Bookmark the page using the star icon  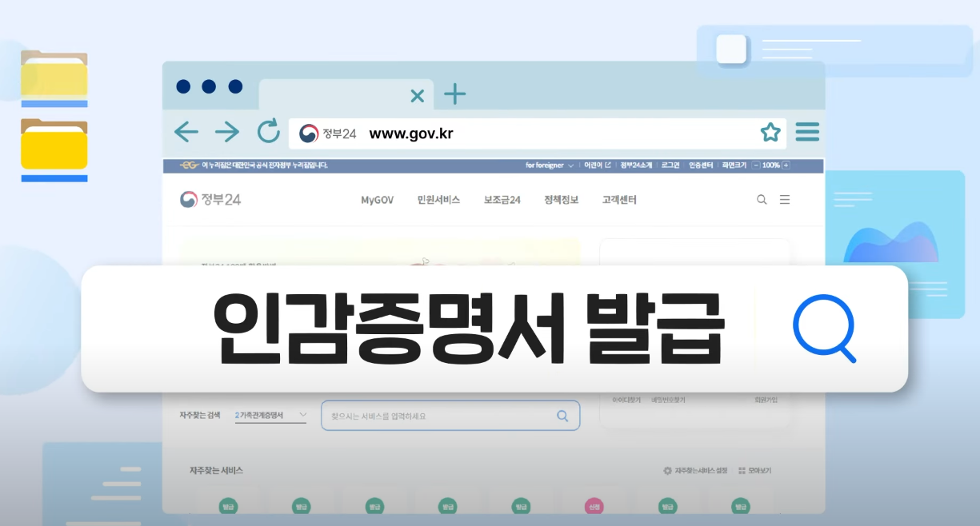pyautogui.click(x=770, y=132)
